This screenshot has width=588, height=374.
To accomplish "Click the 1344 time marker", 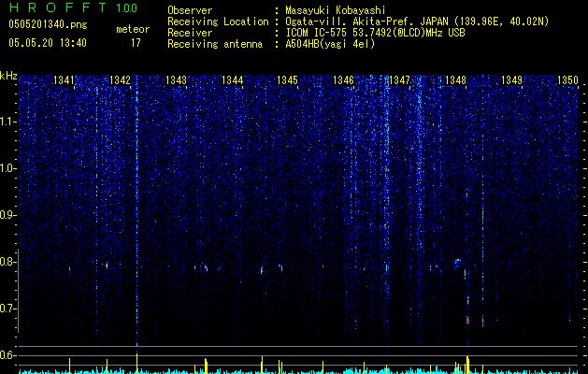I will 232,80.
